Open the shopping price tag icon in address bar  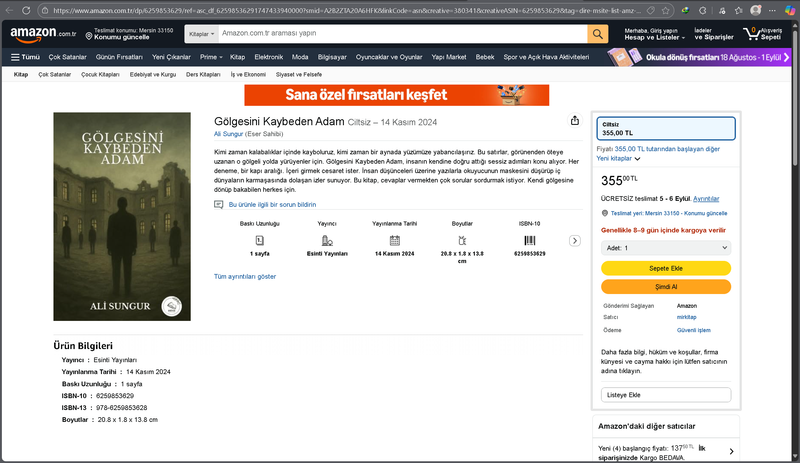tap(651, 10)
